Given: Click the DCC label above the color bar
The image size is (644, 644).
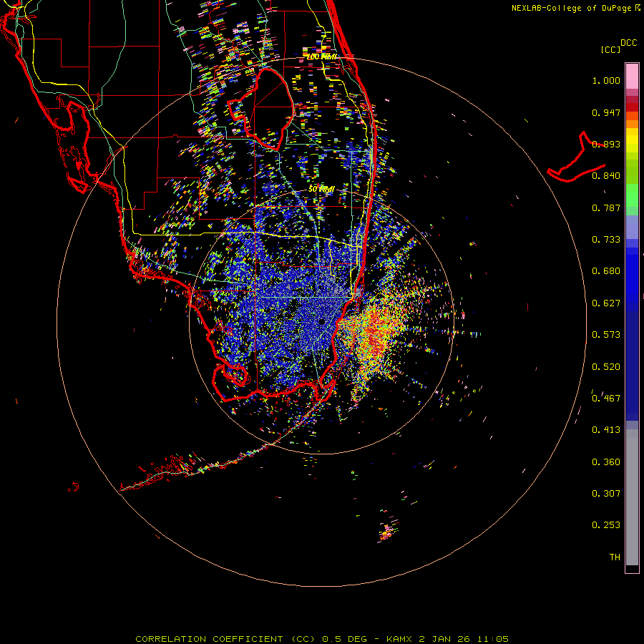Looking at the screenshot, I should coord(628,43).
